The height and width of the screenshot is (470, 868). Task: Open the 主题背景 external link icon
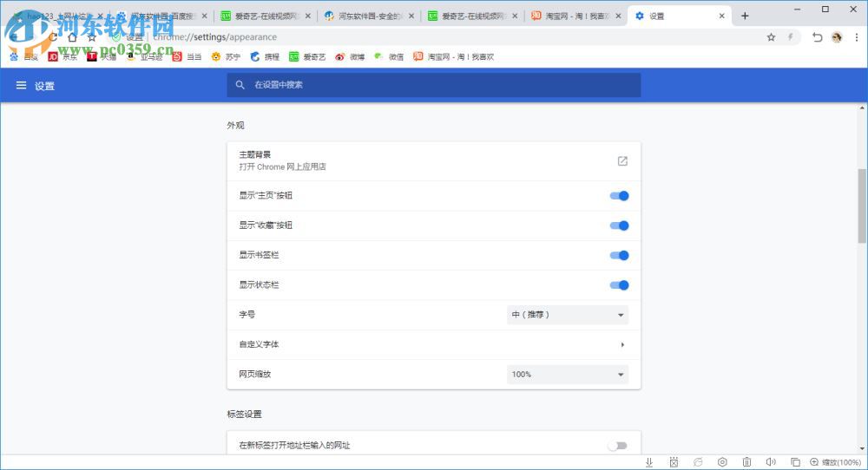(x=622, y=161)
